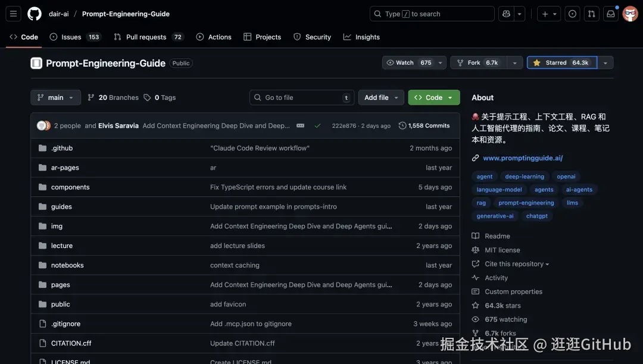The width and height of the screenshot is (643, 364).
Task: Open the www.promptingguide.ai link
Action: 522,158
